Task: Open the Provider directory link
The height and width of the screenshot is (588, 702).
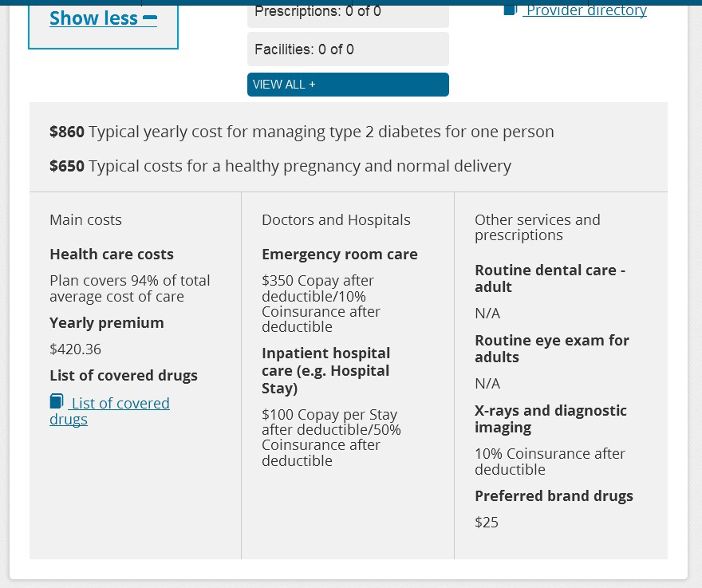Action: pos(586,10)
